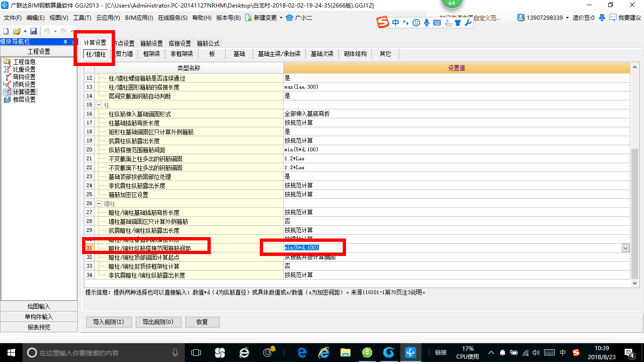Click the 恢复 button
Image resolution: width=644 pixels, height=362 pixels.
202,322
